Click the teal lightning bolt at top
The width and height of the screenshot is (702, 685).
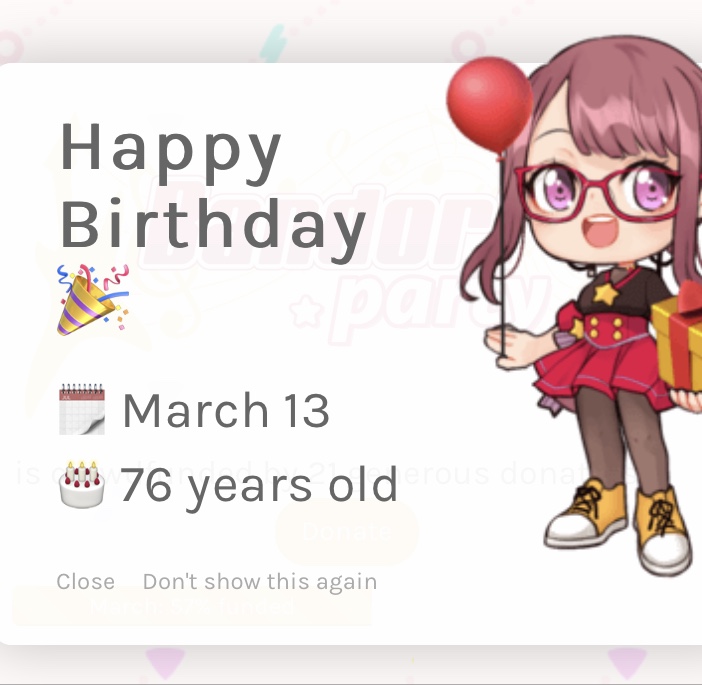[273, 43]
